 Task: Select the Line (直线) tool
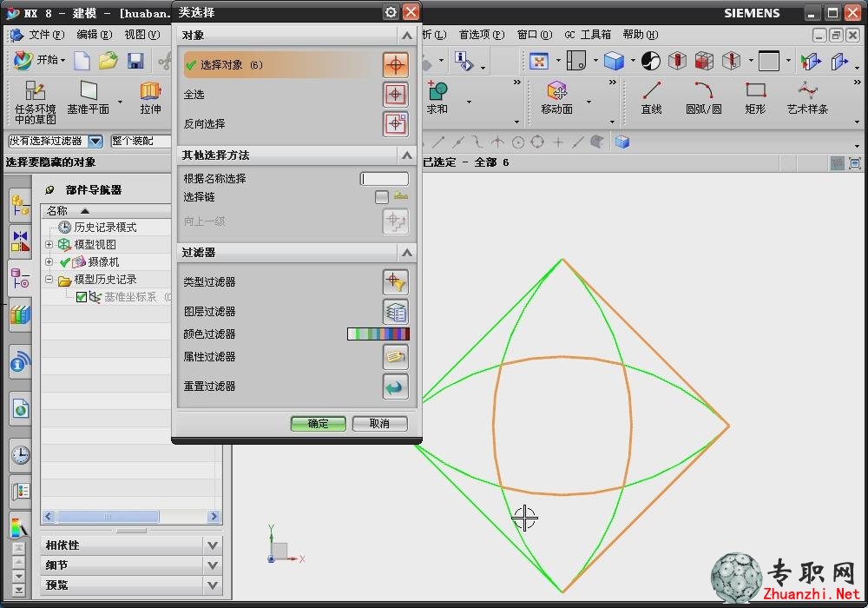tap(652, 97)
